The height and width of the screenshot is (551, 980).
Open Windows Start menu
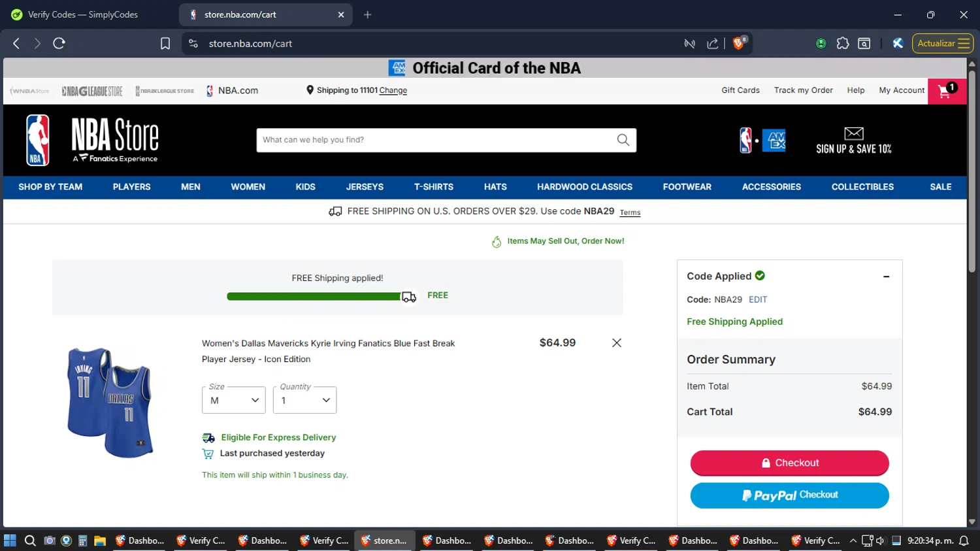(x=10, y=541)
